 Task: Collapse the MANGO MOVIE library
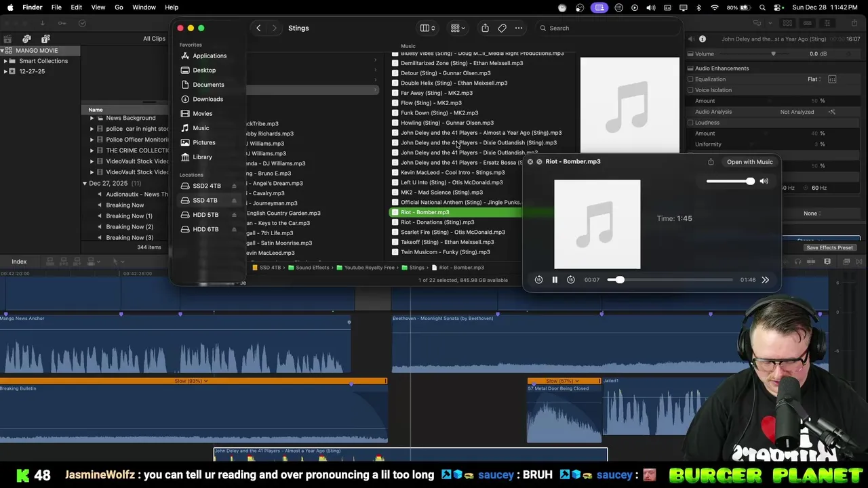(x=3, y=51)
